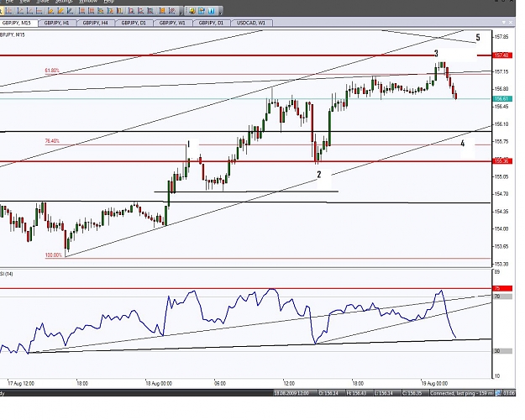Image resolution: width=525 pixels, height=420 pixels.
Task: Click the 157.85 price scale value
Action: [501, 37]
